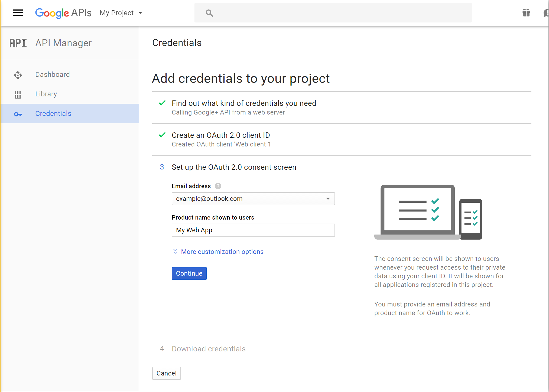The width and height of the screenshot is (549, 392).
Task: Click 'Email address' field label
Action: [x=191, y=186]
